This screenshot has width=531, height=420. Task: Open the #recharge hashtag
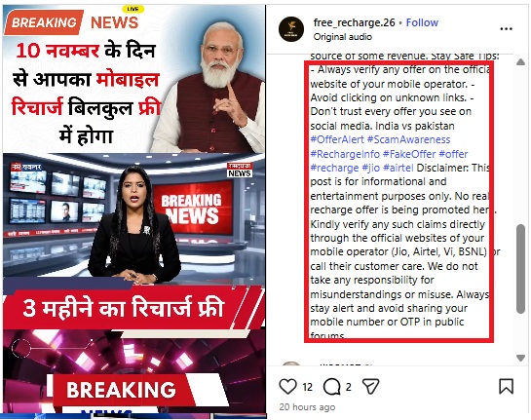[x=334, y=168]
